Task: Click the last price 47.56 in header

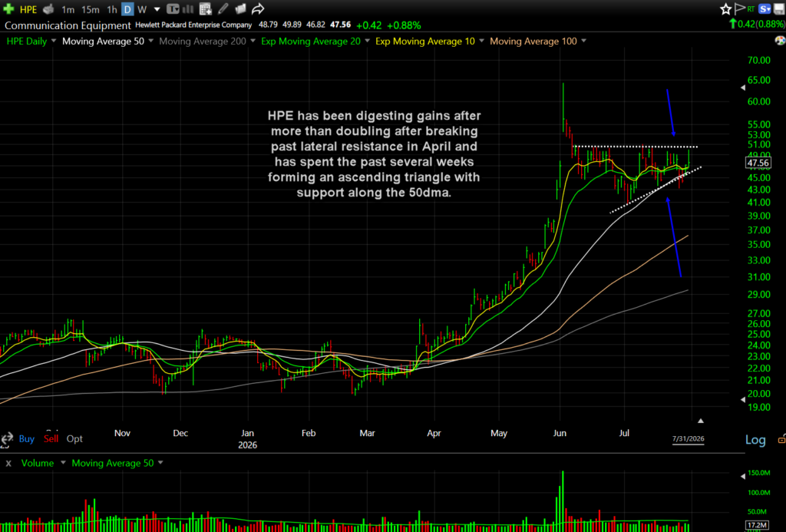Action: coord(340,25)
